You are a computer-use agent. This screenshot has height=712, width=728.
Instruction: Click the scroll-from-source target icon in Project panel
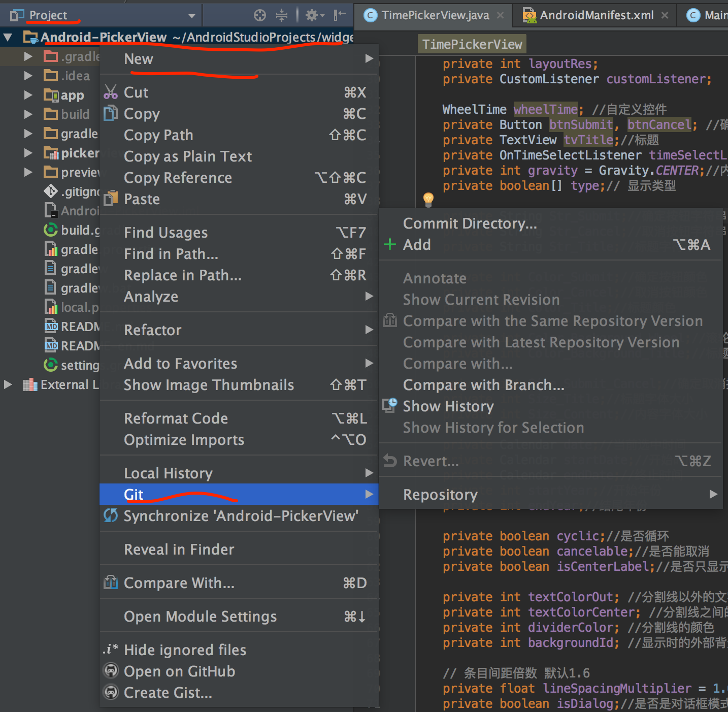tap(260, 15)
